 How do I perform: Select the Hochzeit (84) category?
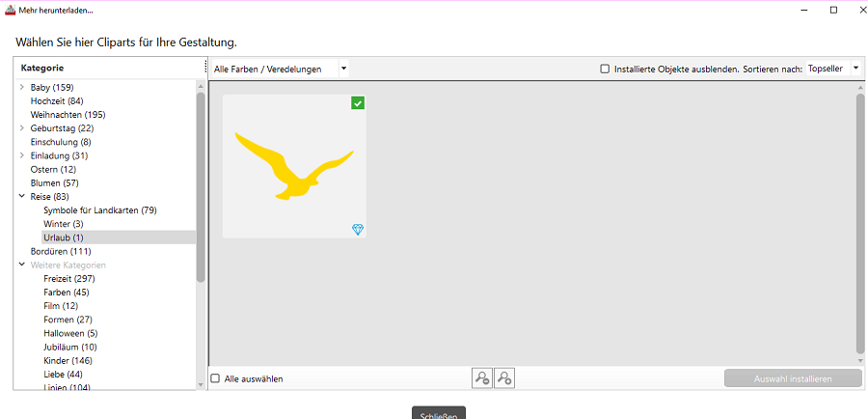point(57,100)
